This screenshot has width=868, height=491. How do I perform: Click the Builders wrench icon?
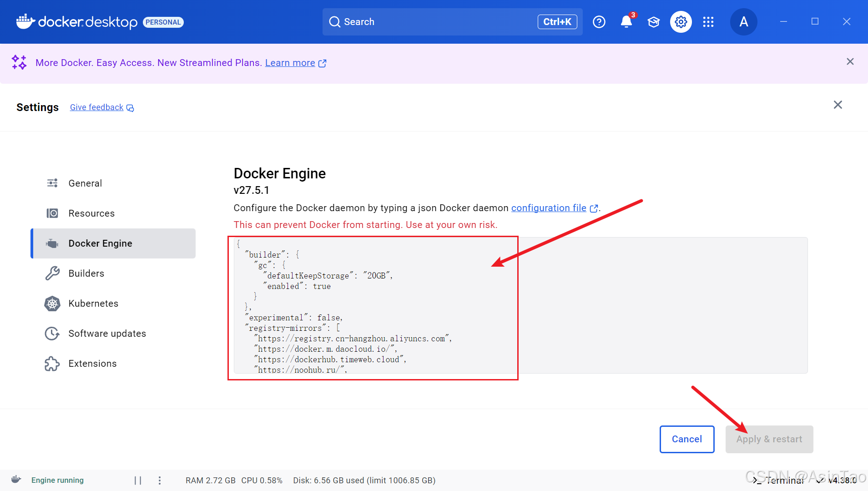tap(52, 273)
